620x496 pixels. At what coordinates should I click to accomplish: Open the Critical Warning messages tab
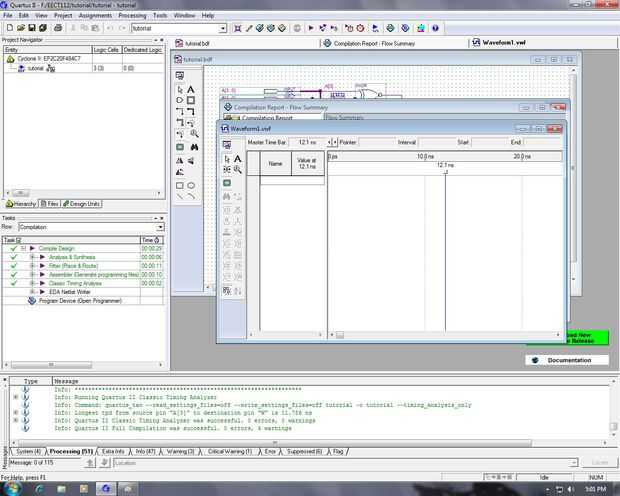pos(229,451)
